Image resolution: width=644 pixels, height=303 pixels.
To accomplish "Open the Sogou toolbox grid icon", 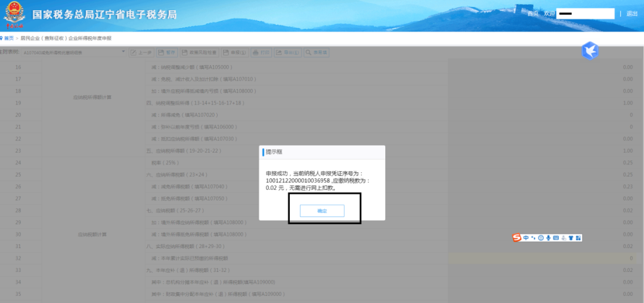I will coord(577,238).
